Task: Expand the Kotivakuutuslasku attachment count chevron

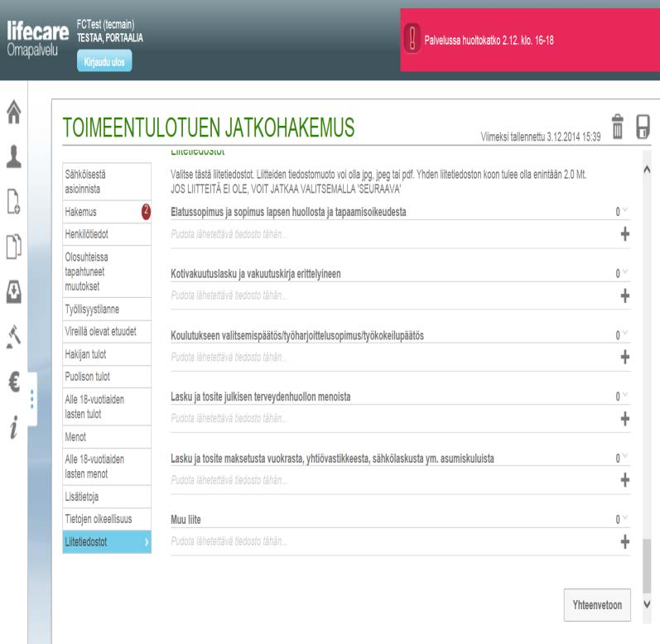Action: (625, 271)
